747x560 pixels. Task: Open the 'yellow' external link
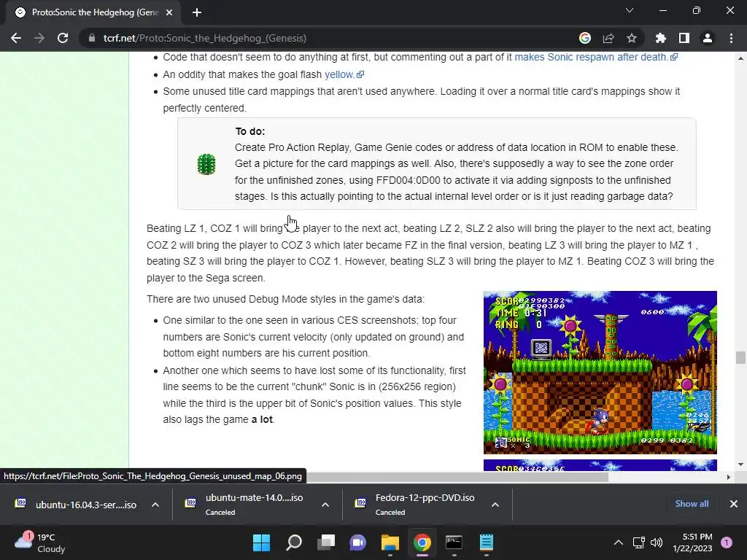point(344,74)
